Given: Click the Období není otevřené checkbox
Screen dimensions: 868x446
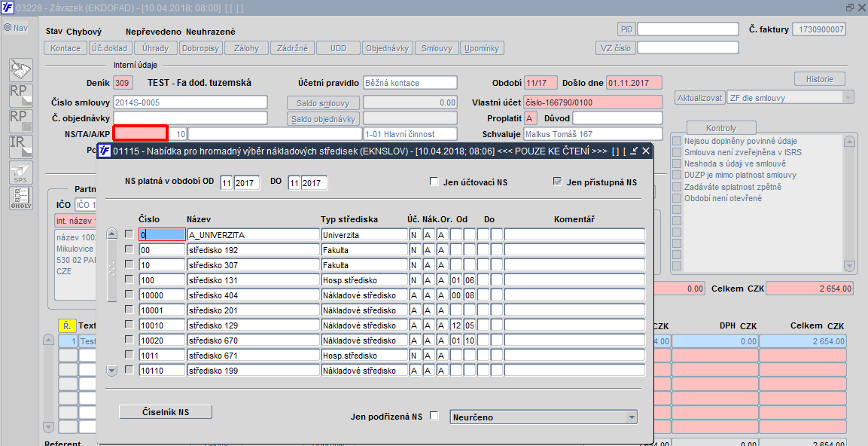Looking at the screenshot, I should pos(677,198).
